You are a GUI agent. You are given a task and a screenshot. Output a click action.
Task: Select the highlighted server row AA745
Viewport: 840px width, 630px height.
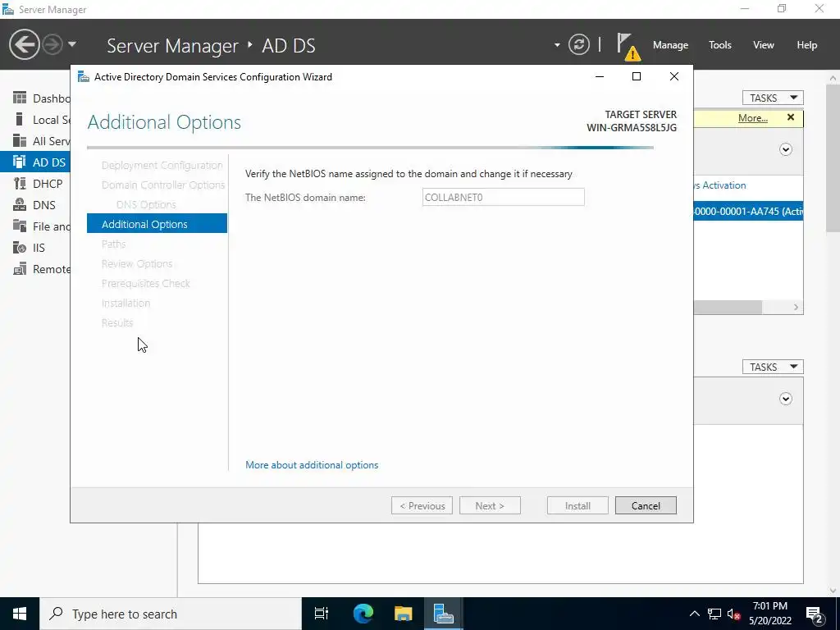pyautogui.click(x=748, y=211)
